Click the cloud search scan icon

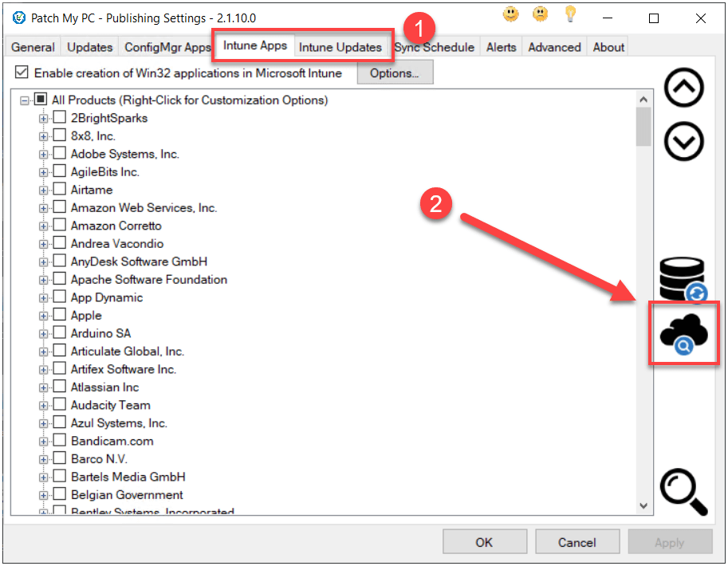pos(683,333)
